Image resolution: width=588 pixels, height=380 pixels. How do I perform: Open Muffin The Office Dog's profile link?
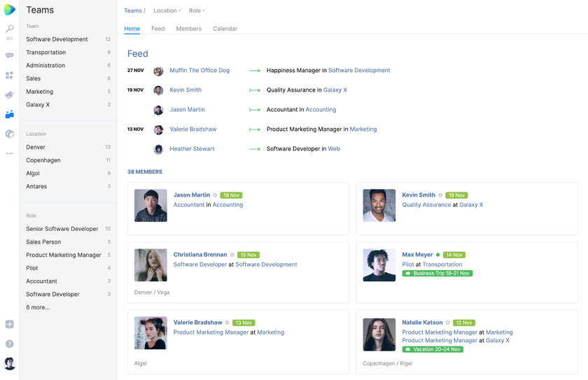click(199, 70)
